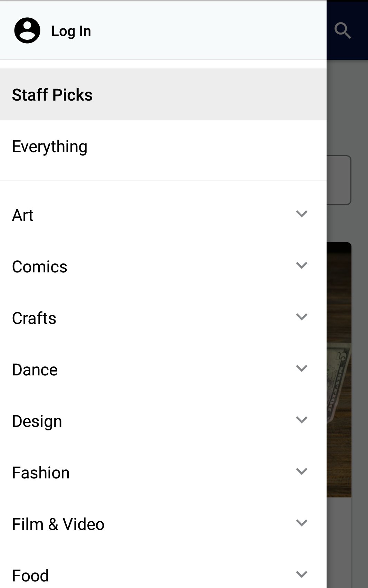Expand the Dance category chevron
Screen dimensions: 368x588
[302, 368]
